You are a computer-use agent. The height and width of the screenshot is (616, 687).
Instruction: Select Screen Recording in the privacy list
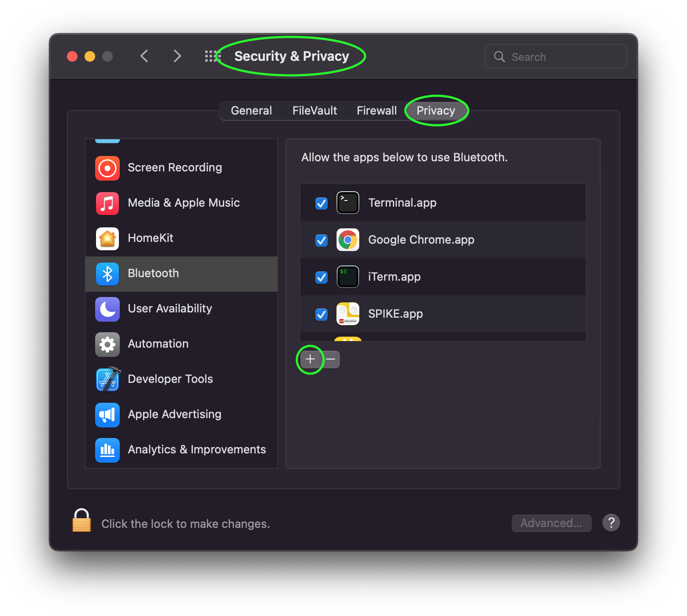pyautogui.click(x=181, y=168)
